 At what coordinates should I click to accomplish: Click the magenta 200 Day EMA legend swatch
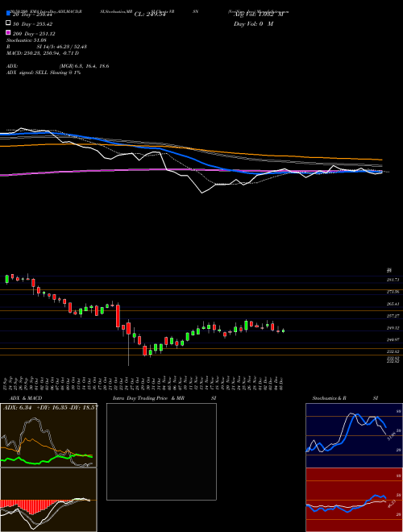(8, 32)
